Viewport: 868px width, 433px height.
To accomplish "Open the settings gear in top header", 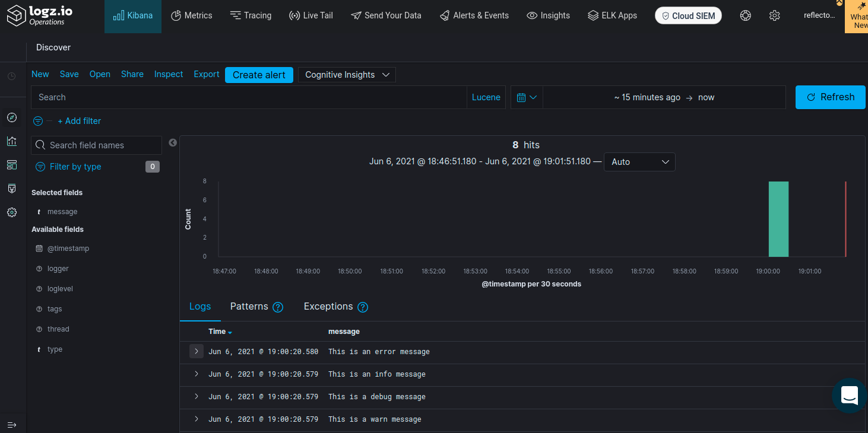I will point(774,15).
